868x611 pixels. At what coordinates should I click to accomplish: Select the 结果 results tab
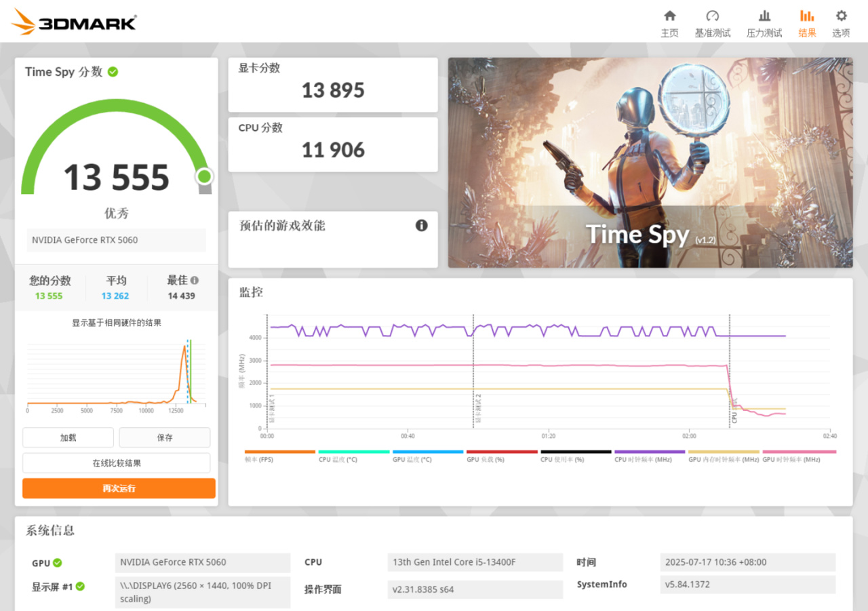(807, 24)
